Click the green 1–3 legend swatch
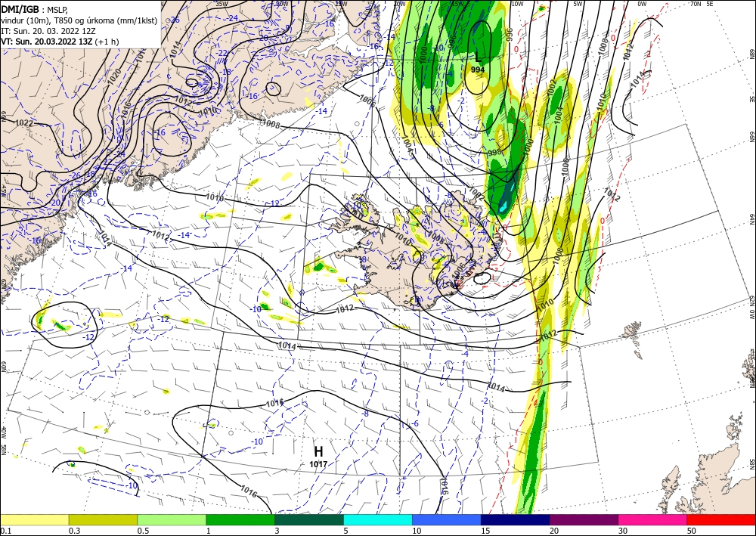The image size is (756, 536). pos(240,519)
